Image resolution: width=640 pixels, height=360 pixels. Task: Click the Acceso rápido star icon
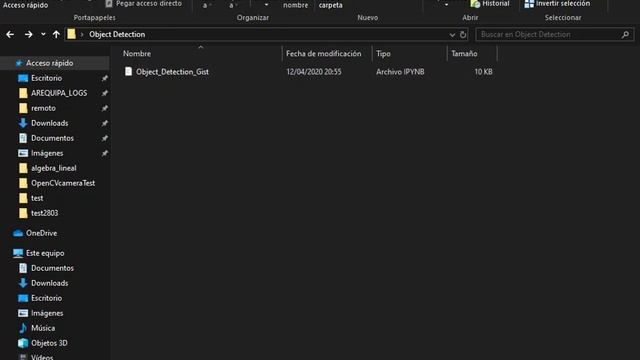pyautogui.click(x=18, y=63)
